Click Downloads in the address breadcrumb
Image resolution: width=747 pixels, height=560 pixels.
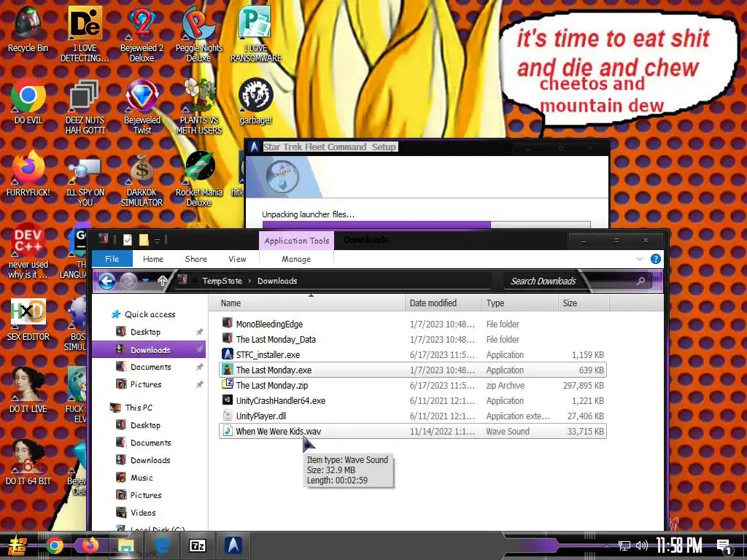click(277, 281)
